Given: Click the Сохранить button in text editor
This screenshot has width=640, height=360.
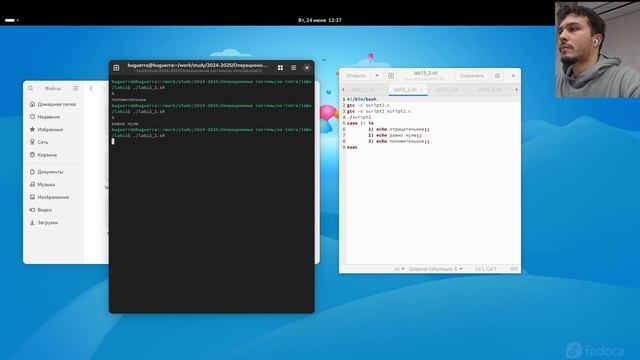Looking at the screenshot, I should [471, 76].
